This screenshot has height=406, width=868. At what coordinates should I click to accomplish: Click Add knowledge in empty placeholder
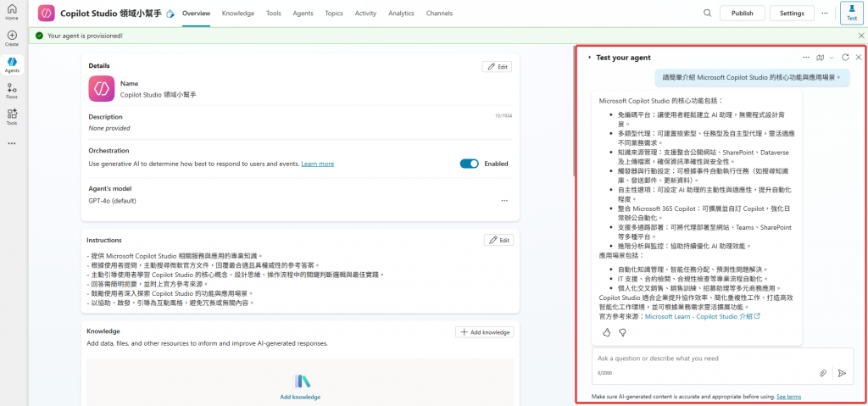[300, 397]
